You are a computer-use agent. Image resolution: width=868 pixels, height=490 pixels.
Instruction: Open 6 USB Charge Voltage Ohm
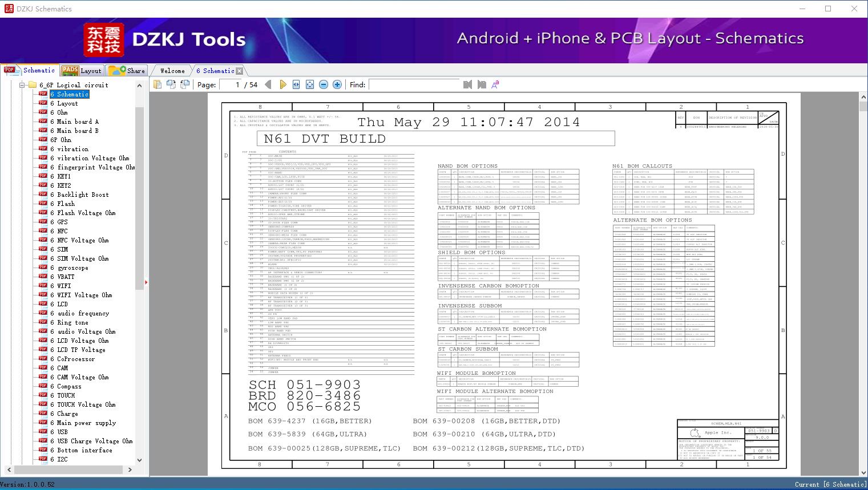coord(91,441)
